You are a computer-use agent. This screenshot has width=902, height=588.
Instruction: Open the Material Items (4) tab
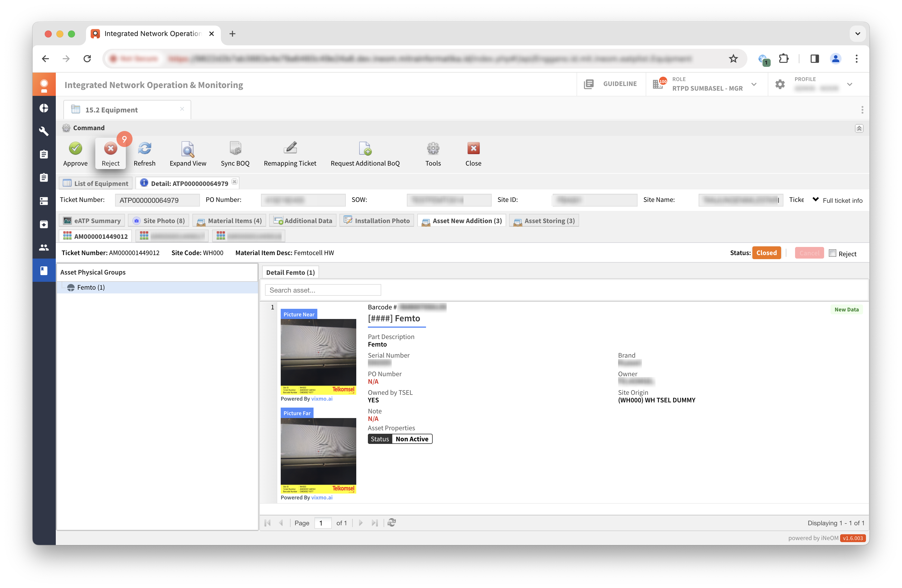229,220
